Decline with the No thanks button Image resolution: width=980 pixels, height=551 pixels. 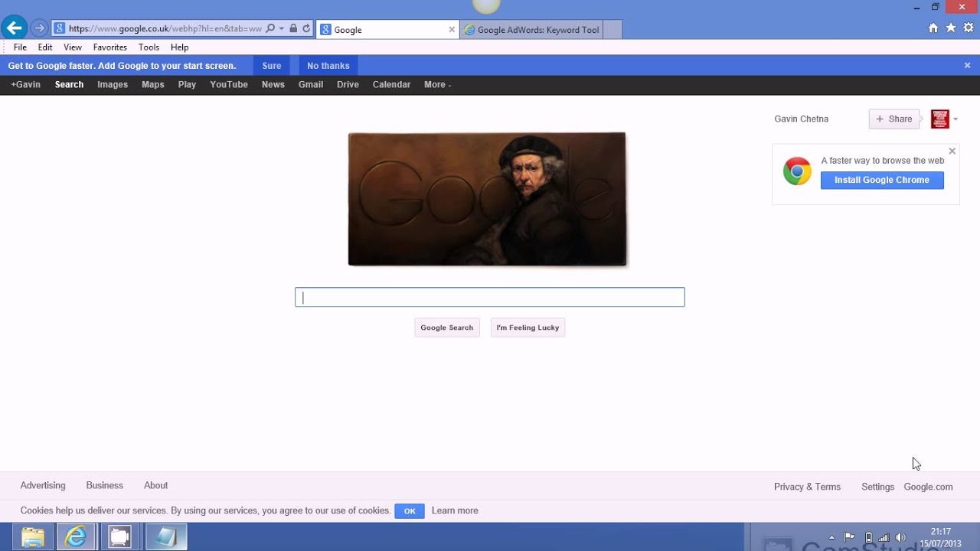pos(328,66)
